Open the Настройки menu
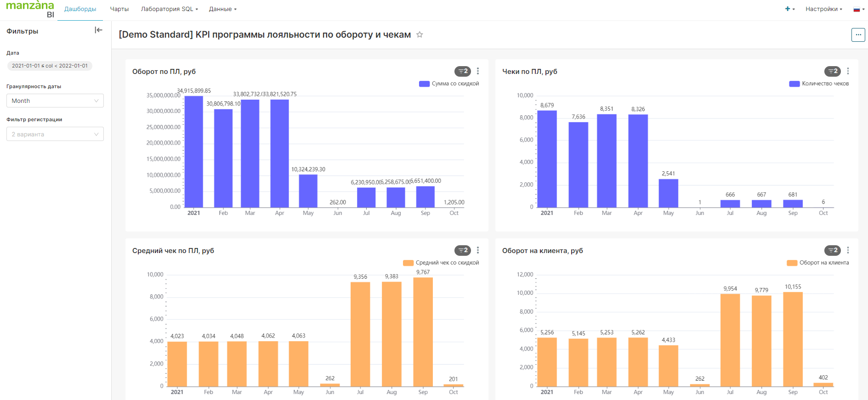Image resolution: width=868 pixels, height=400 pixels. click(x=823, y=9)
